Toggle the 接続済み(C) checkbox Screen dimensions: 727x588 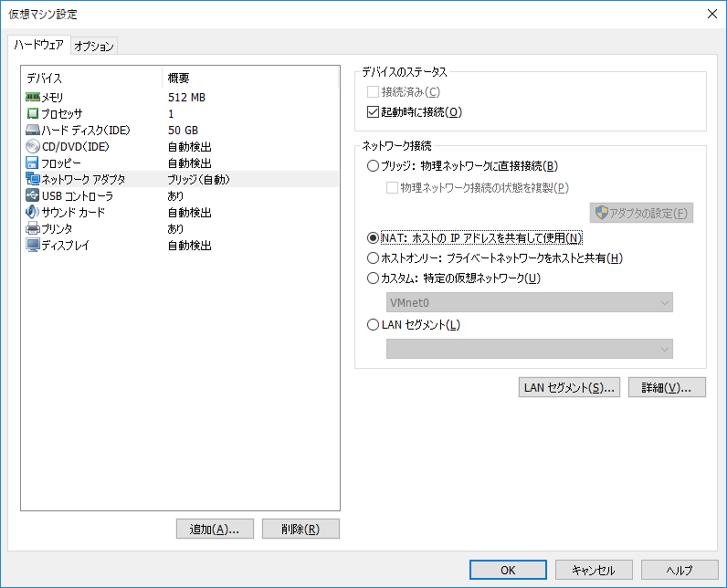(x=373, y=91)
